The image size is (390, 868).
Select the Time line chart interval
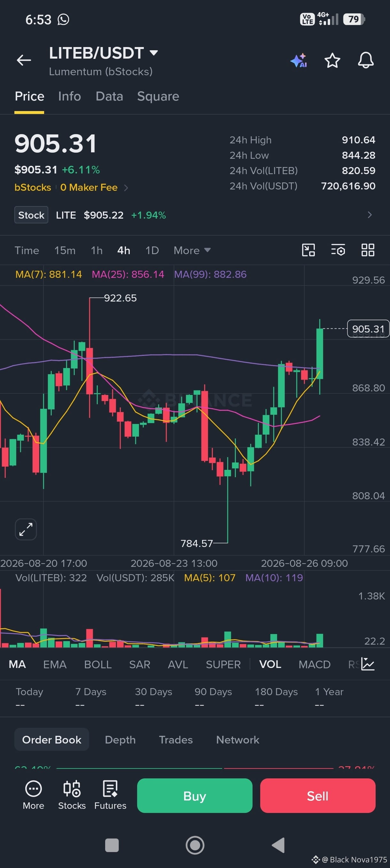coord(27,250)
